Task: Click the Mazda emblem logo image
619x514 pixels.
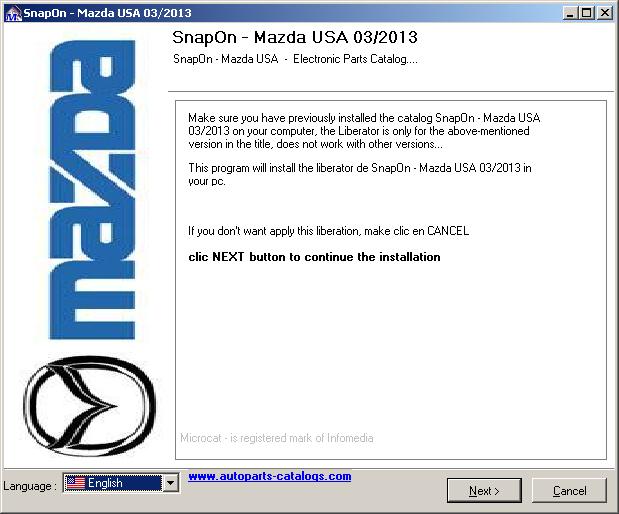Action: click(x=90, y=406)
